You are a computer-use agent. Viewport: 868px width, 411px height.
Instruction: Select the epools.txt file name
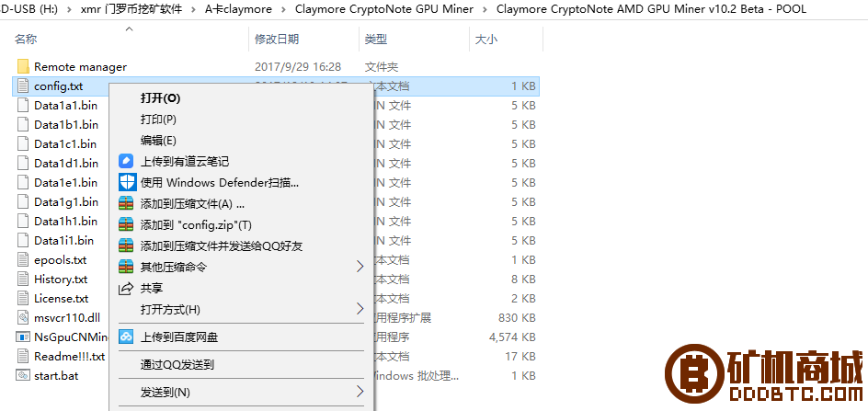pos(61,260)
